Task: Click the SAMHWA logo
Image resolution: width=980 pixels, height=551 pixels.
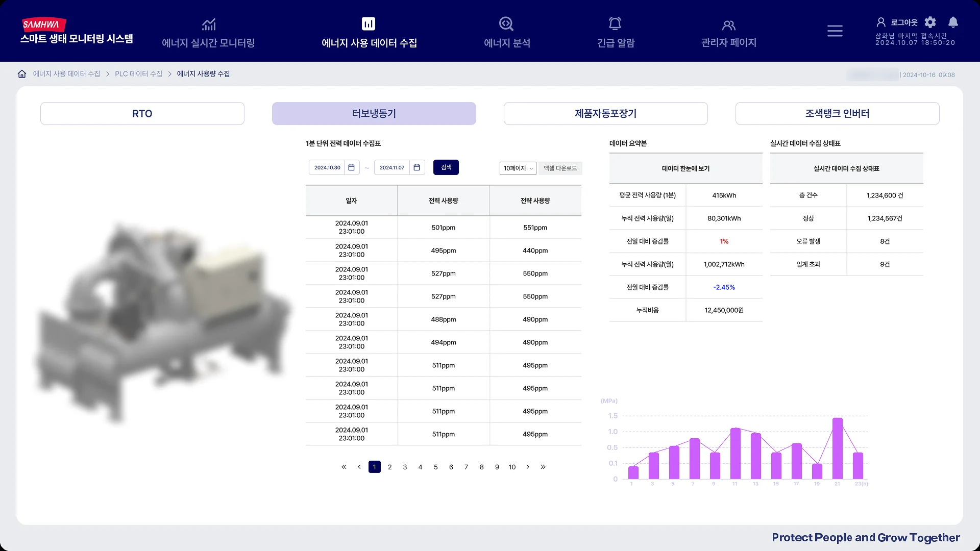Action: (44, 24)
